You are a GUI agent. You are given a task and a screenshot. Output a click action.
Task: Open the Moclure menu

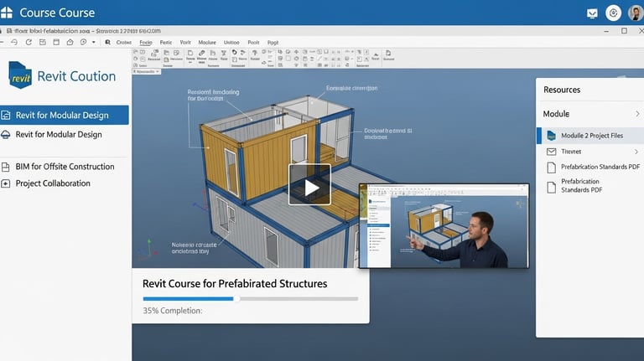tap(207, 42)
